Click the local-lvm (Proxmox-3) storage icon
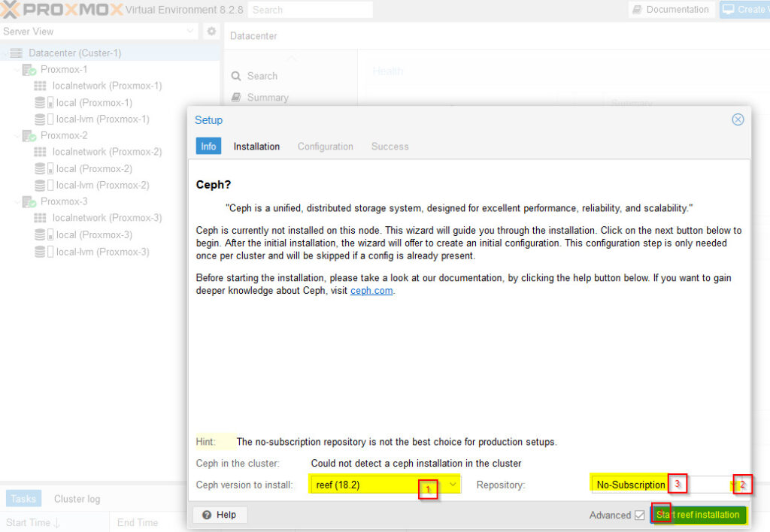Viewport: 770px width, 532px height. tap(44, 252)
